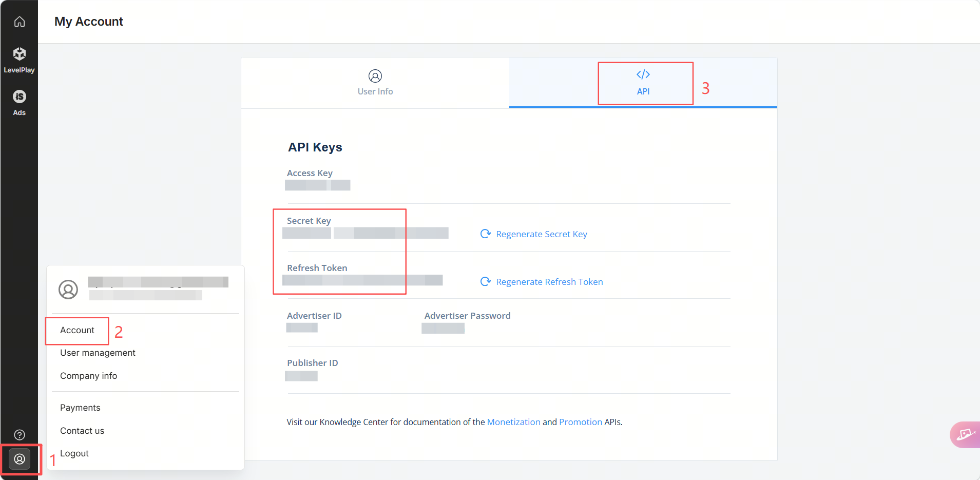Open User management from the menu
The image size is (980, 480).
pyautogui.click(x=98, y=353)
